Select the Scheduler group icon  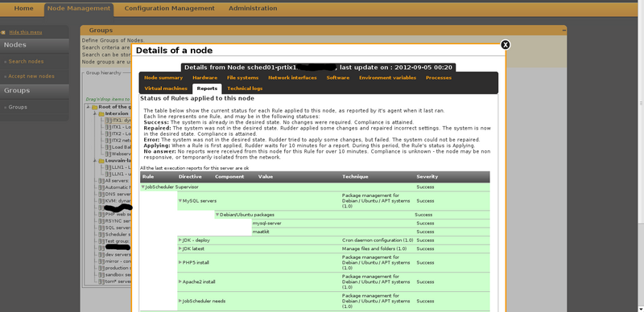[101, 235]
